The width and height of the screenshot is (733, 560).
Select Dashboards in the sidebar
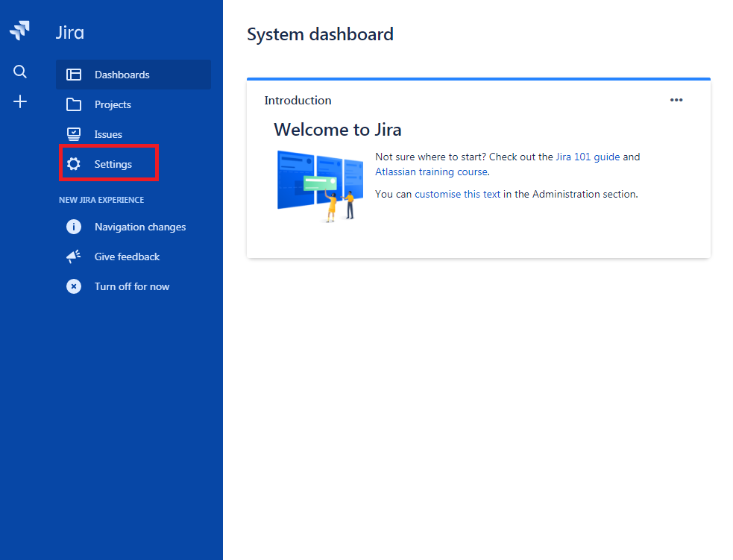133,75
